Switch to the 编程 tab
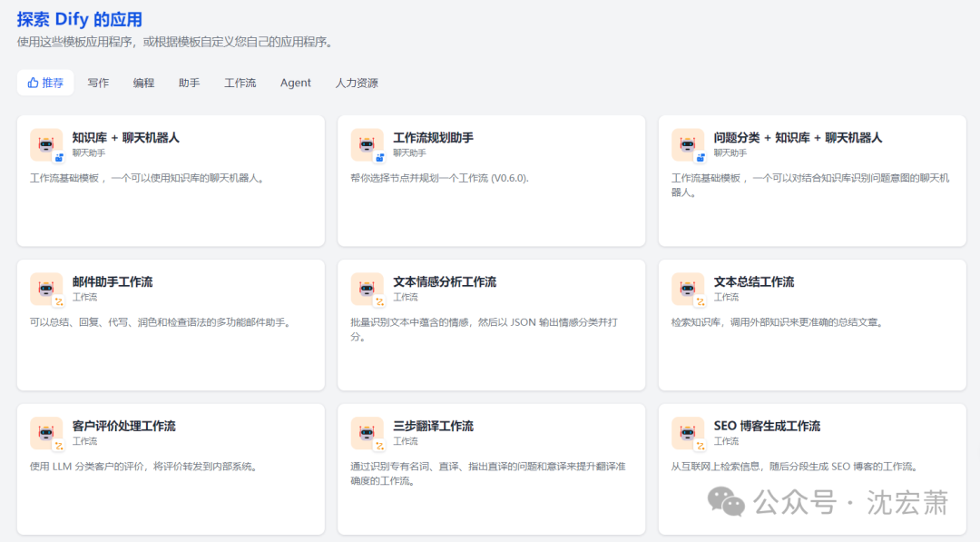 pos(143,83)
